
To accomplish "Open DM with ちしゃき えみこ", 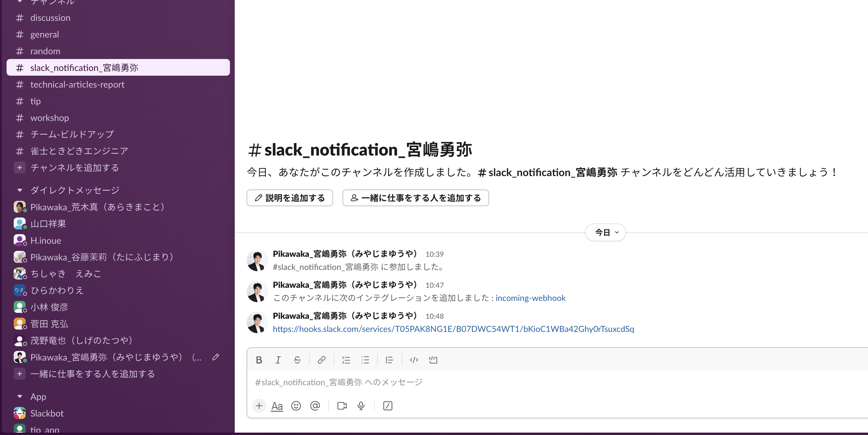I will point(118,273).
